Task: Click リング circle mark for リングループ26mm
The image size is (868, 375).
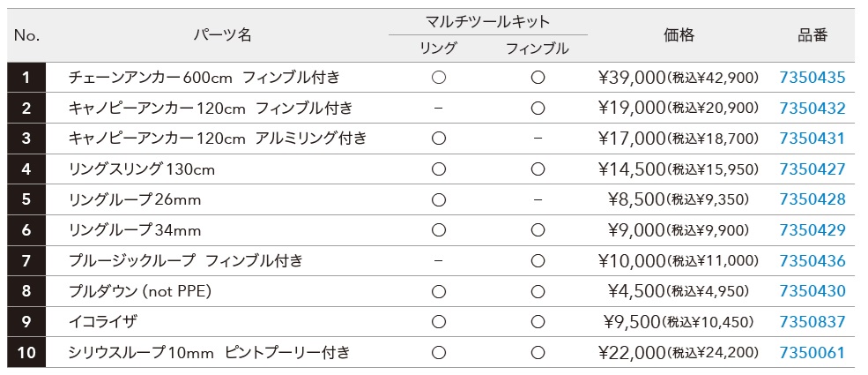Action: tap(439, 199)
